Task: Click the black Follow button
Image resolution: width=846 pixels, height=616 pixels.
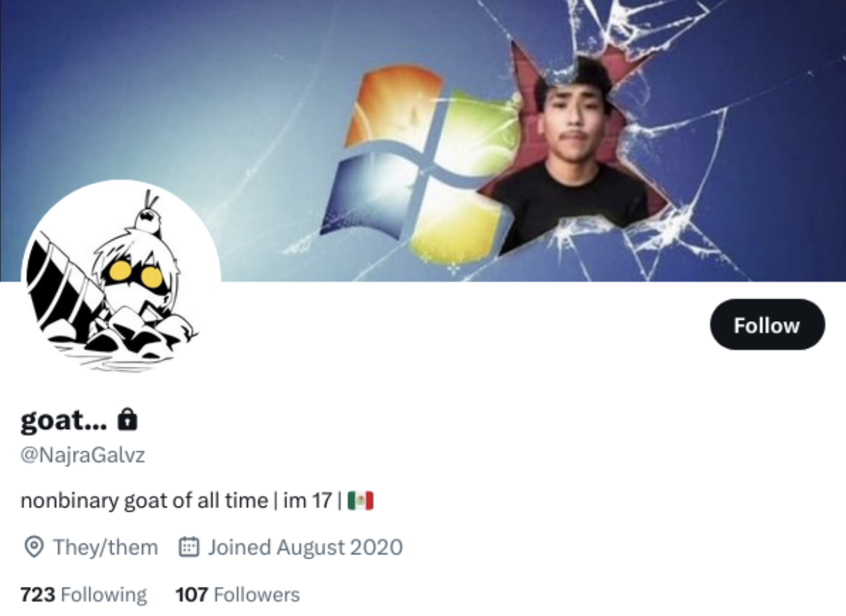Action: (x=767, y=325)
